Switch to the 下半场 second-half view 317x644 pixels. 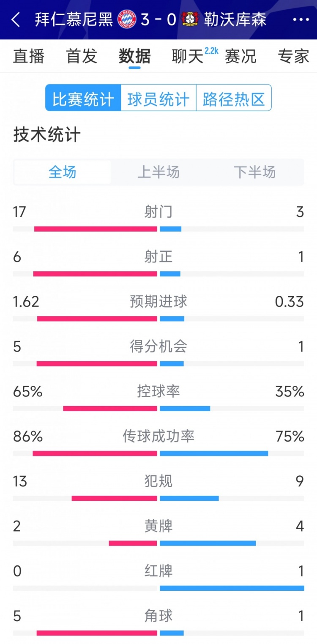[x=254, y=172]
